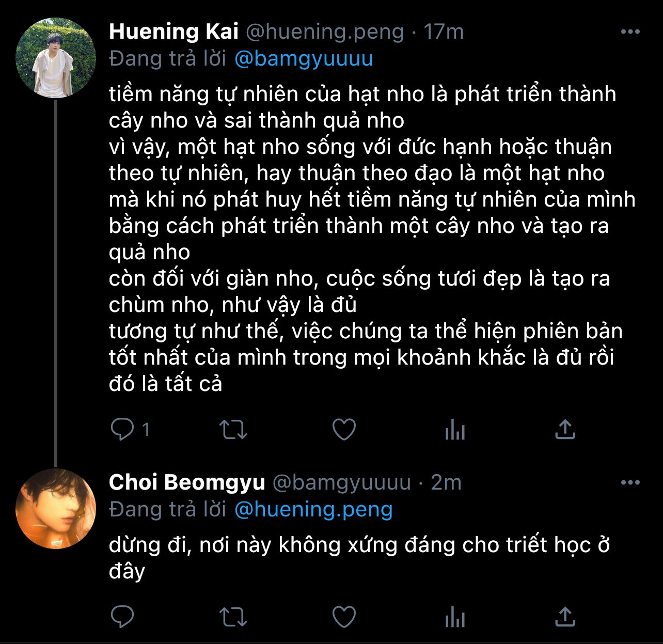Click the Huening Kai display name

coord(173,32)
